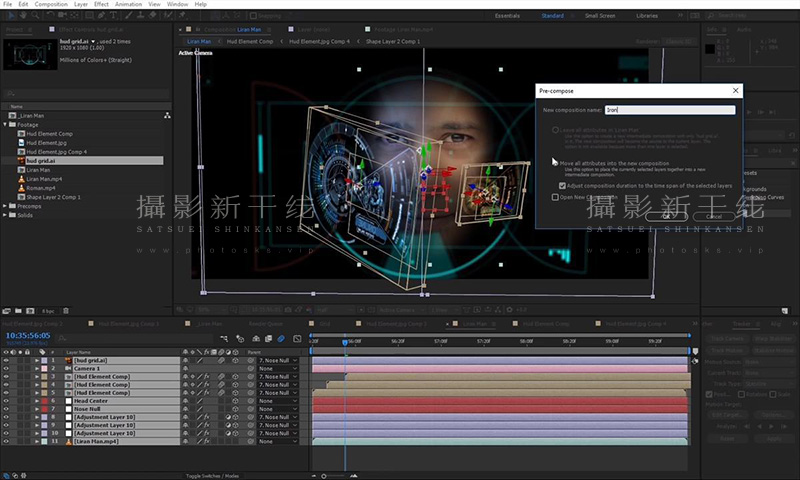The width and height of the screenshot is (800, 480).
Task: Hide the hud grid.ai layer
Action: (6, 361)
